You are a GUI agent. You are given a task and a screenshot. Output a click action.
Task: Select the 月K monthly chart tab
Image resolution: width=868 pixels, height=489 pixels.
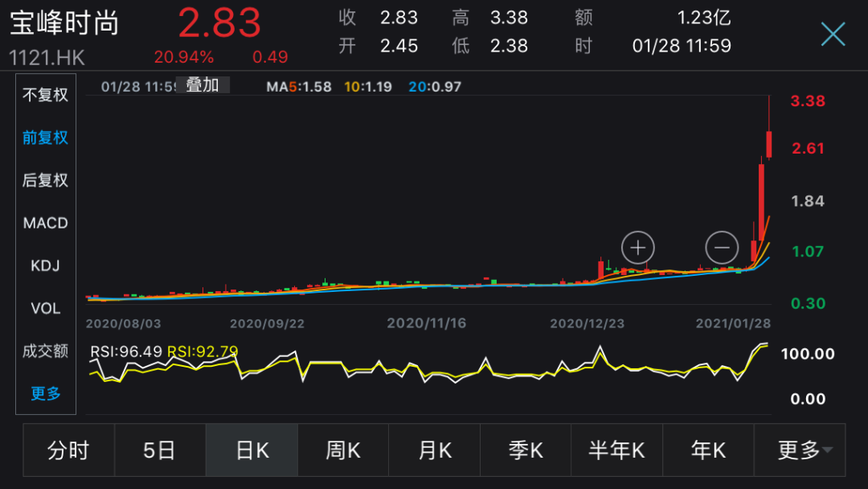(434, 450)
